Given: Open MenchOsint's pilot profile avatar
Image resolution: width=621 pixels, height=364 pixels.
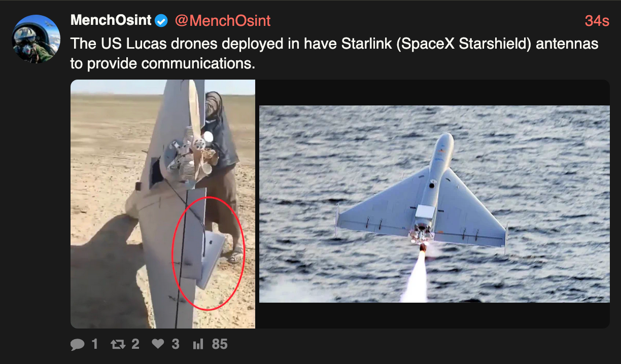Looking at the screenshot, I should (x=36, y=39).
